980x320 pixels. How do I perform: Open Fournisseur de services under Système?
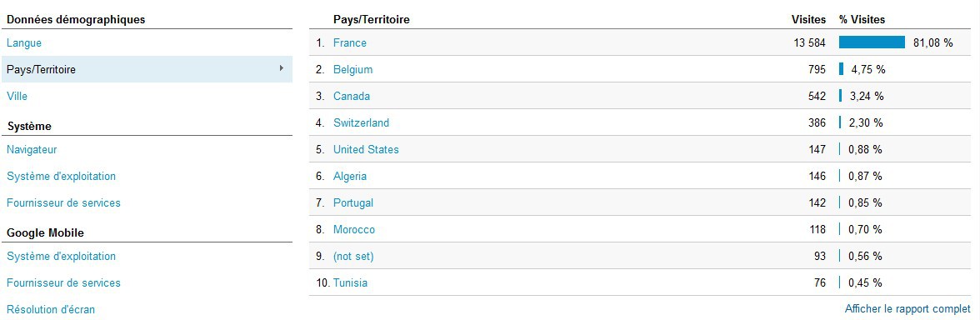(63, 202)
